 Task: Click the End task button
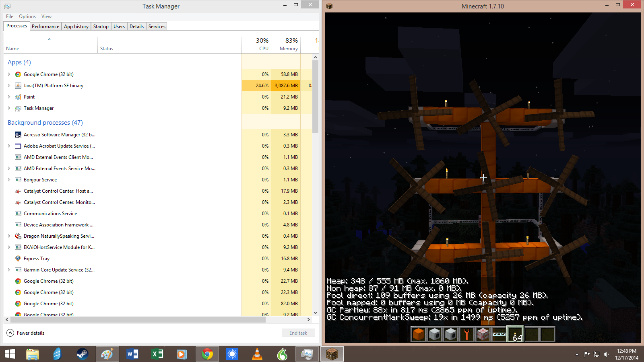pyautogui.click(x=298, y=333)
